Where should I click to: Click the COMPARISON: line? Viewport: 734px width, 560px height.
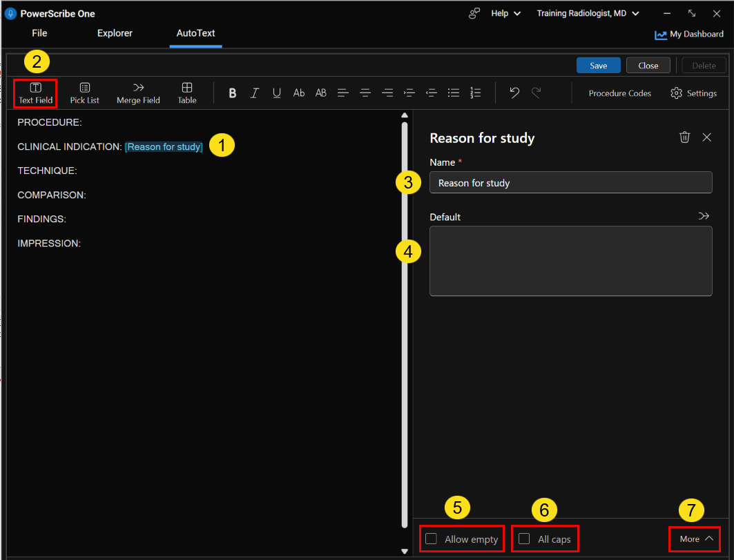tap(52, 195)
